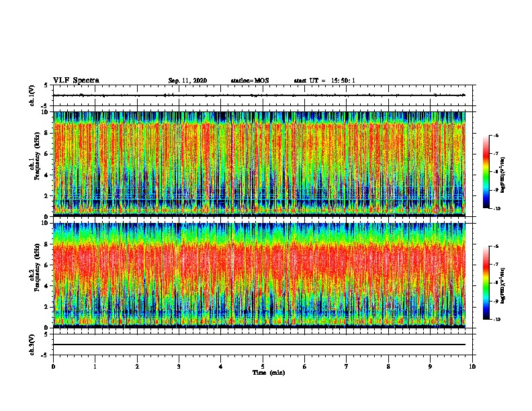The height and width of the screenshot is (411, 532).
Task: Click the time axis tick label "6"
Action: 305,367
